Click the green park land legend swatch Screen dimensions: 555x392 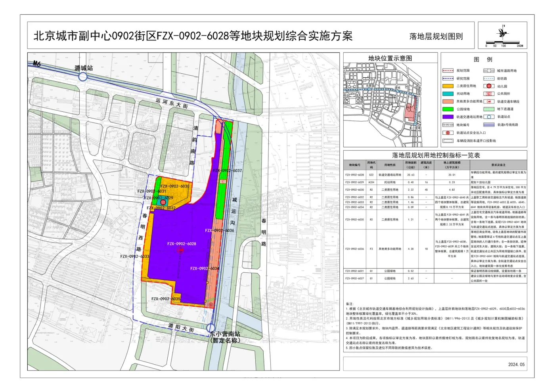tap(448, 109)
